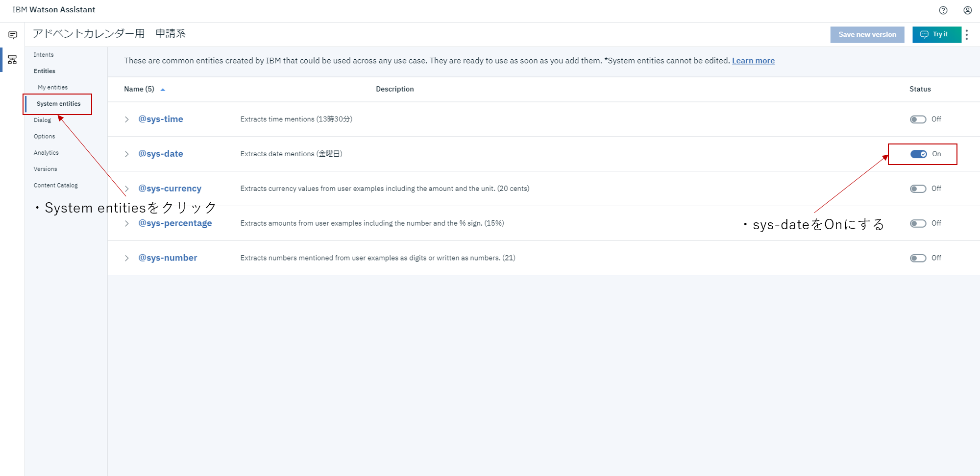
Task: Expand the @sys-number row chevron
Action: coord(126,259)
